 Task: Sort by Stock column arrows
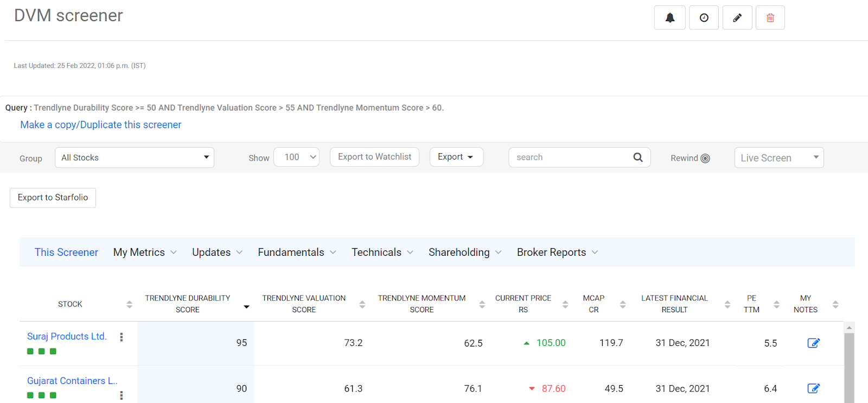click(x=129, y=304)
